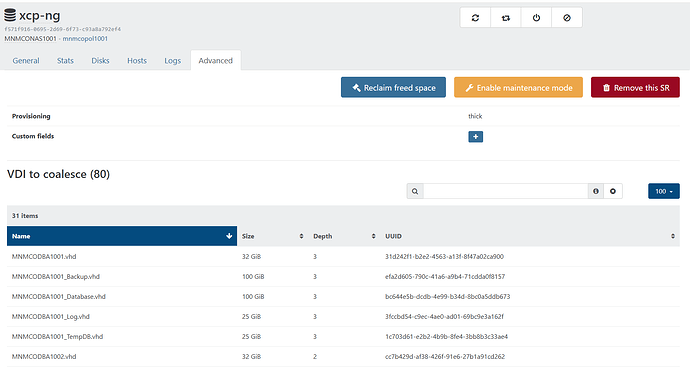Click the VDI to coalesce (80) heading

coord(59,174)
